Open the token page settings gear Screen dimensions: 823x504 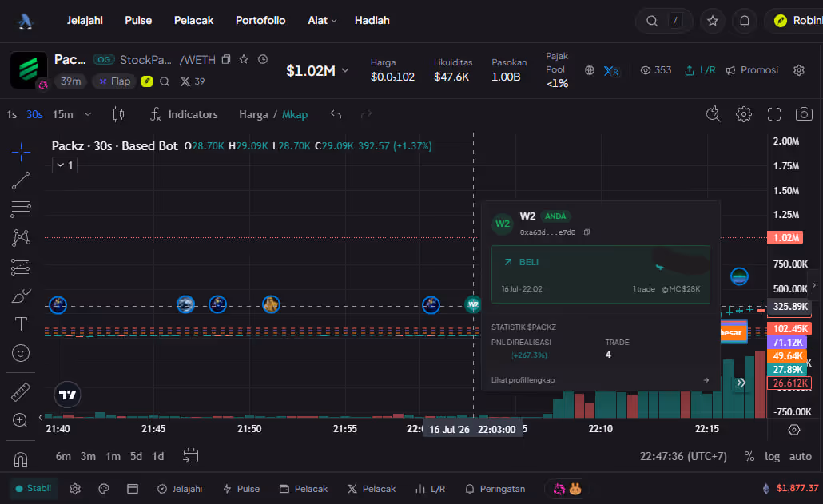pos(799,70)
